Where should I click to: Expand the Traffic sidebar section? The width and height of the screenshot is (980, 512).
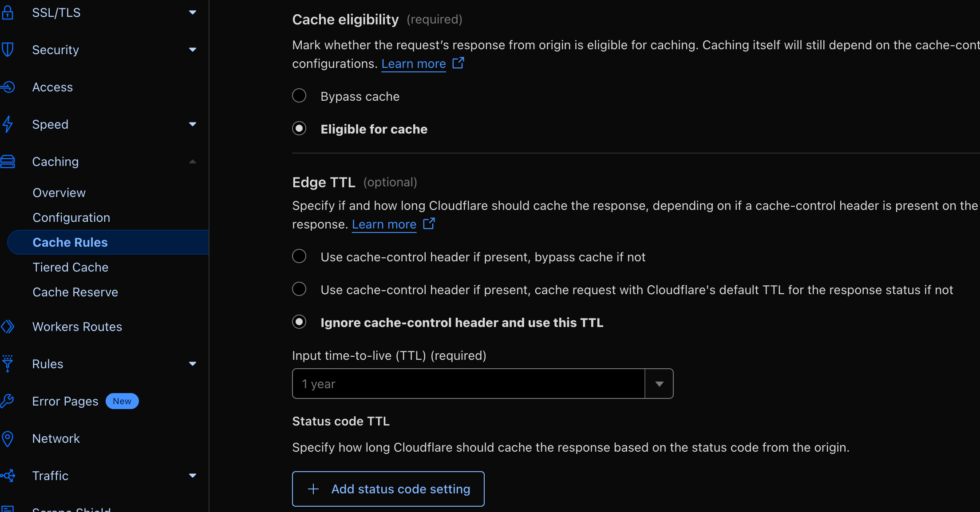(x=193, y=476)
